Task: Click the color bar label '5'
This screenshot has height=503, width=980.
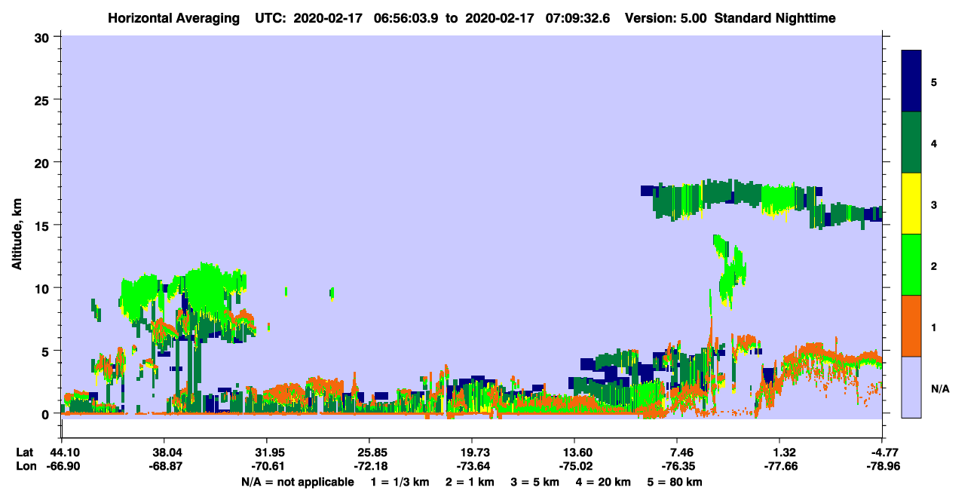Action: pos(934,81)
